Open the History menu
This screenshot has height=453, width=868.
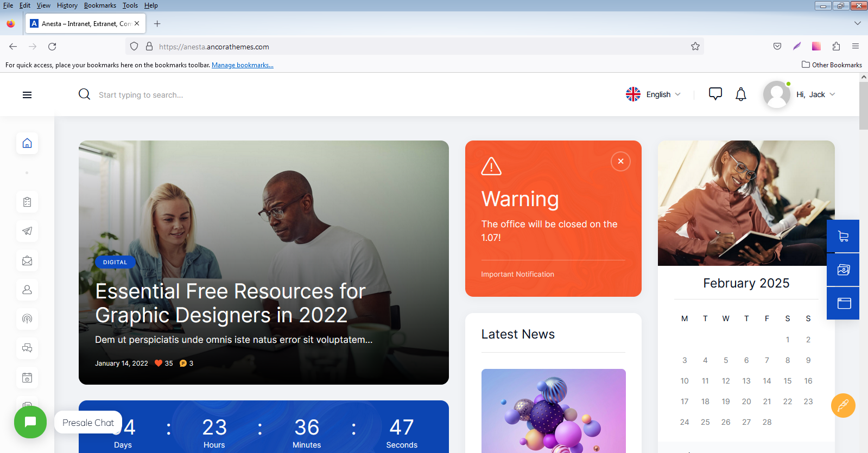click(67, 5)
